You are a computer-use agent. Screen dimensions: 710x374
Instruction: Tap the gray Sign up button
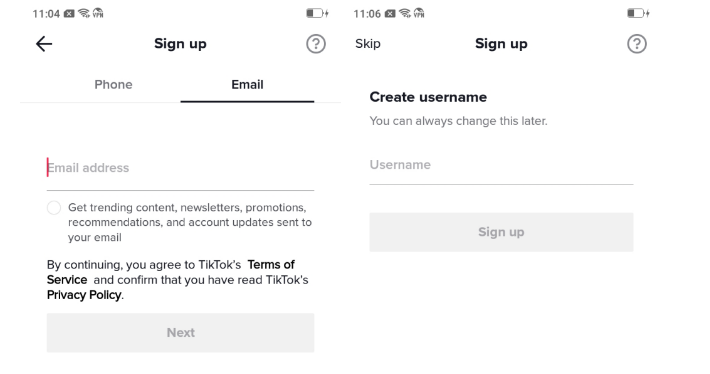501,232
